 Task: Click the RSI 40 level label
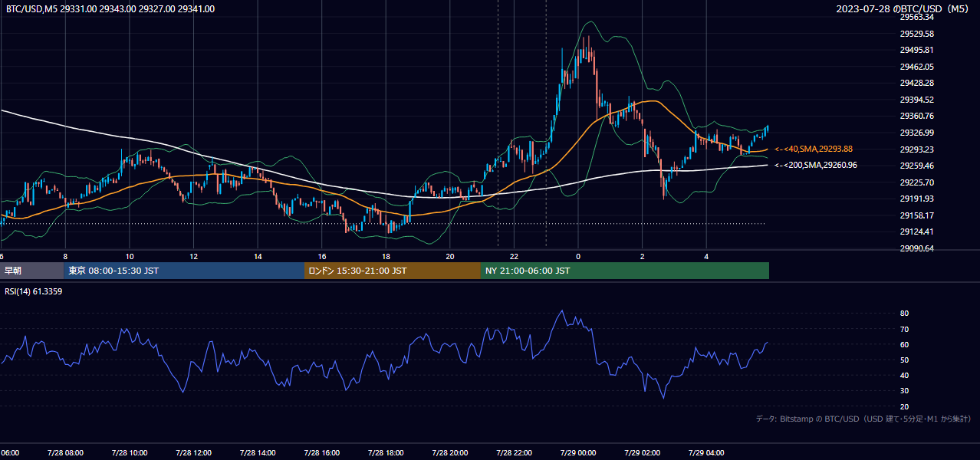904,375
